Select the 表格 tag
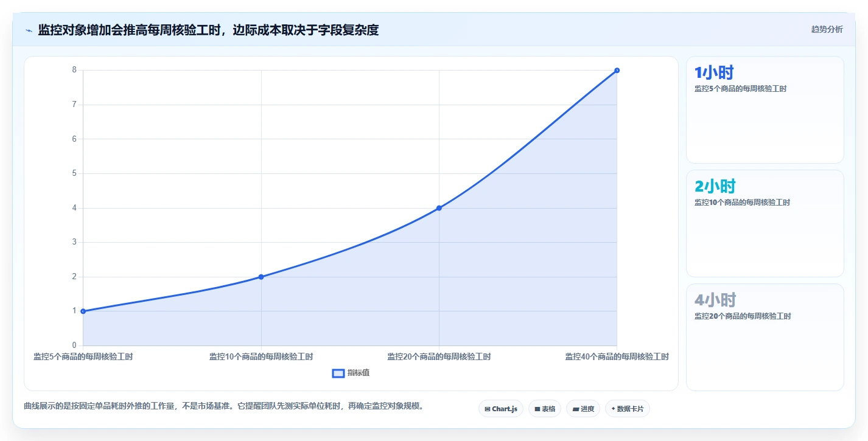 pos(545,409)
